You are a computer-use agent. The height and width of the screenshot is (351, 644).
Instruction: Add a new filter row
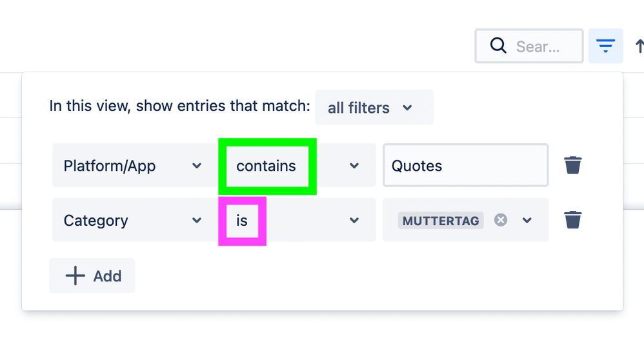92,276
